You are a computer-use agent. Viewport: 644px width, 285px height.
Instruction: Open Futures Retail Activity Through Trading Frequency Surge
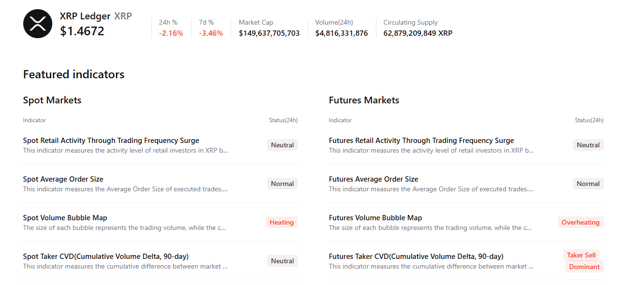(x=421, y=141)
